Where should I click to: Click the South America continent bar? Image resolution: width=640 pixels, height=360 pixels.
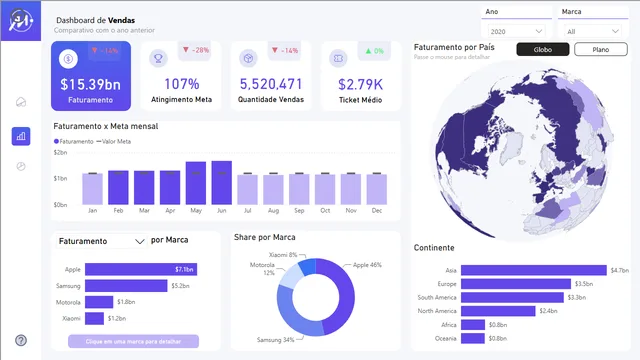512,297
